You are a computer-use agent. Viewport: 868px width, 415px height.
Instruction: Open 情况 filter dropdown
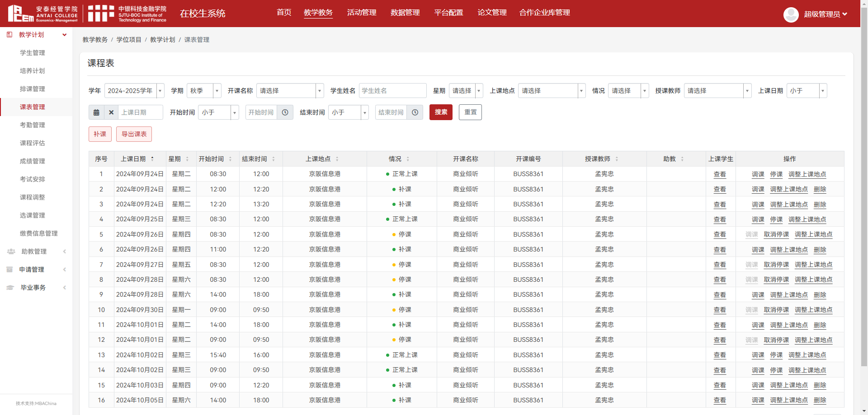(x=628, y=91)
